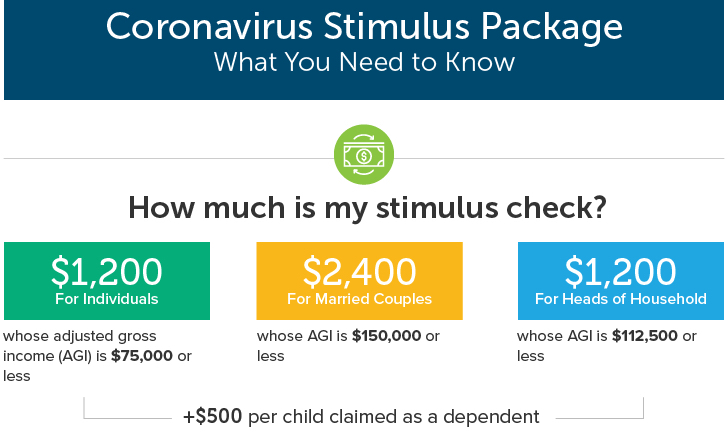Click the adjusted gross income description text
This screenshot has height=434, width=728.
(x=97, y=356)
